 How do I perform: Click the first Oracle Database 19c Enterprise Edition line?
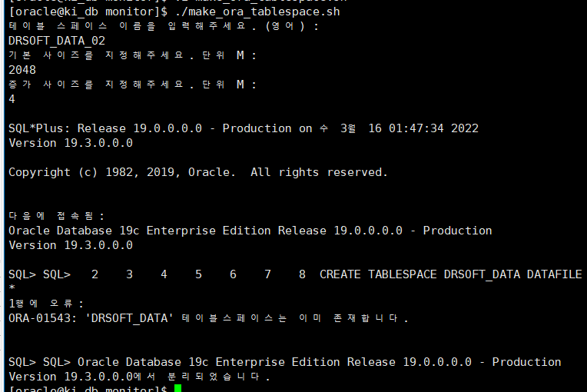click(x=250, y=231)
